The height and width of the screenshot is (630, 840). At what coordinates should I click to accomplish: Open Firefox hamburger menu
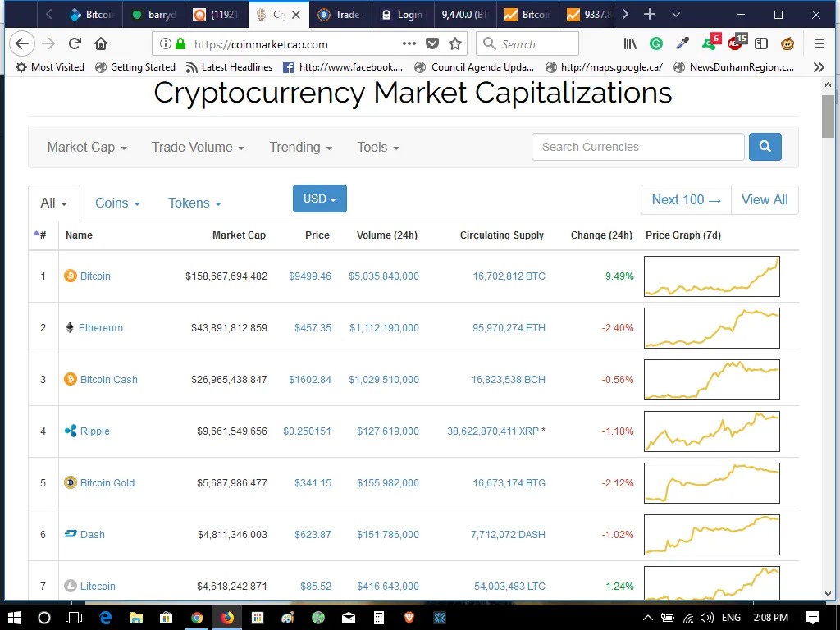point(819,44)
